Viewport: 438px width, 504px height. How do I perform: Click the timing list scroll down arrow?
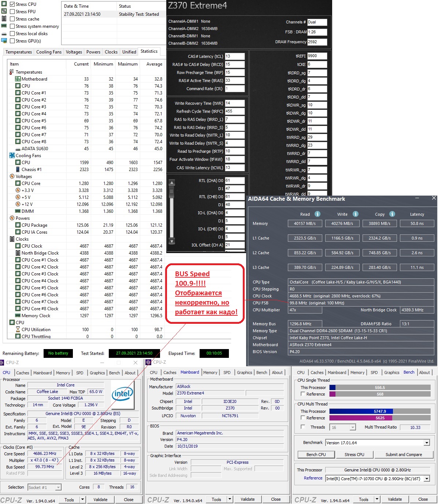tap(171, 241)
